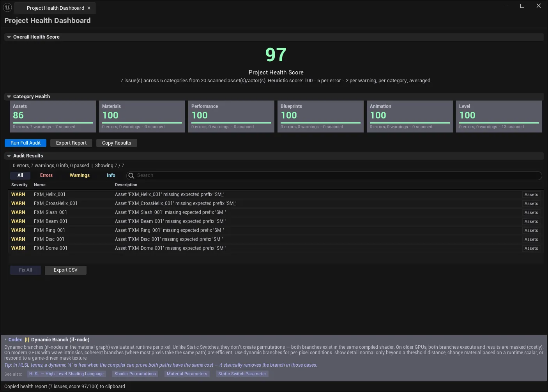Select the FXM_CrossHelix_001 warning row
The width and height of the screenshot is (548, 392).
275,203
